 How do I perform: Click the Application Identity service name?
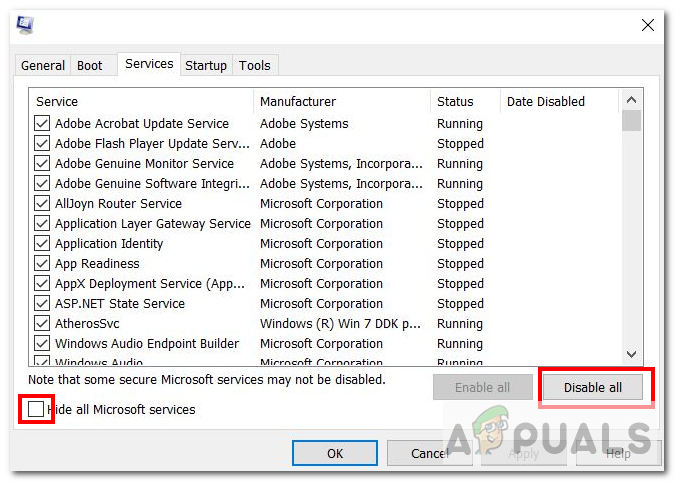(x=109, y=244)
